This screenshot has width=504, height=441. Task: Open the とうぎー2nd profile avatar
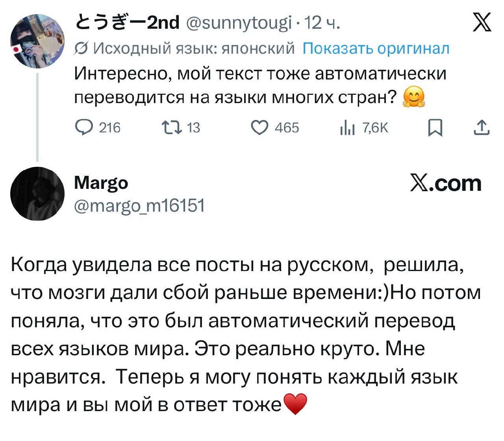tap(37, 41)
